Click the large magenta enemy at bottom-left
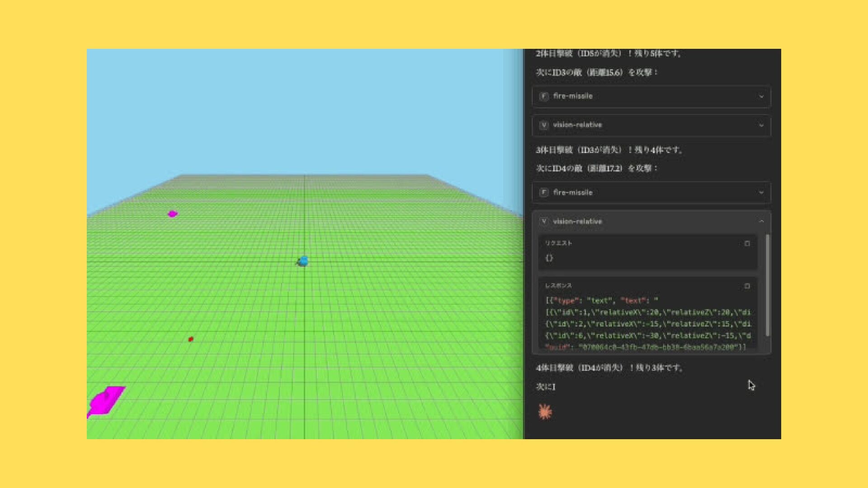The width and height of the screenshot is (868, 488). coord(107,400)
